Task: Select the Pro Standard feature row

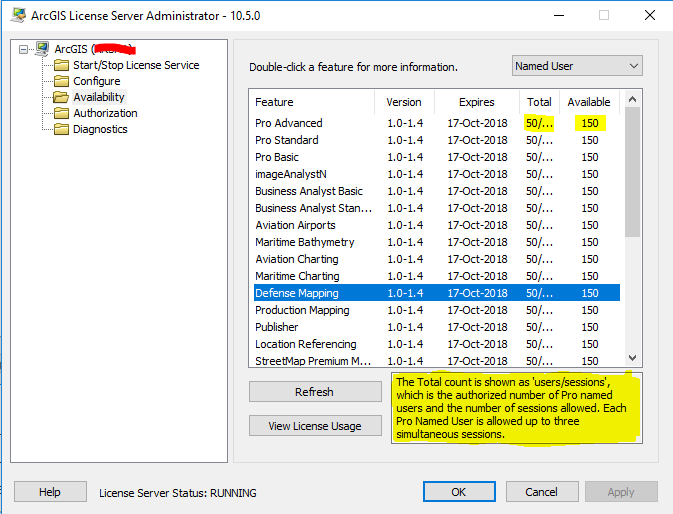Action: pyautogui.click(x=437, y=140)
